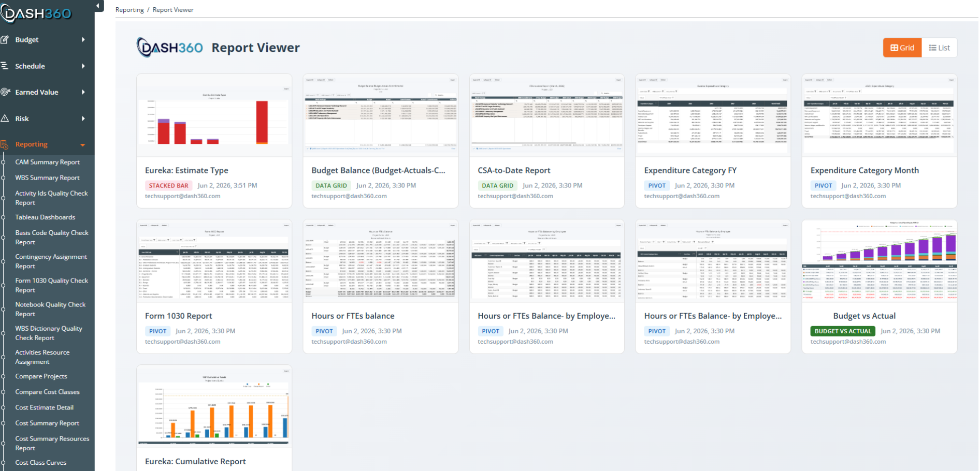Click the PIVOT badge under Form 1030 Report
The height and width of the screenshot is (471, 980).
pos(157,331)
